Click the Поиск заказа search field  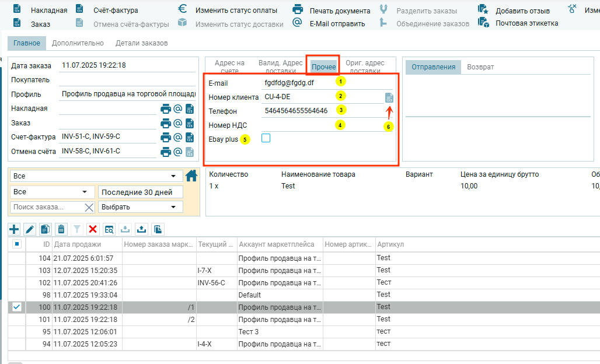[x=47, y=207]
